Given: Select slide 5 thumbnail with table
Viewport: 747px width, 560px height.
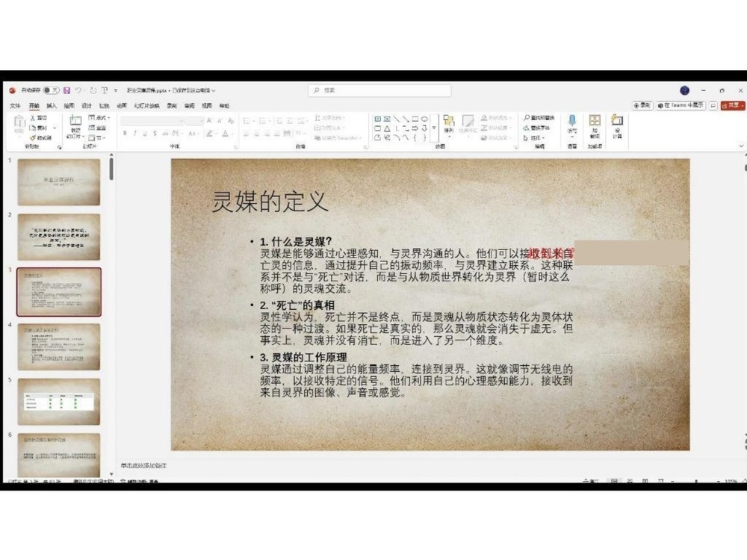Looking at the screenshot, I should click(58, 402).
